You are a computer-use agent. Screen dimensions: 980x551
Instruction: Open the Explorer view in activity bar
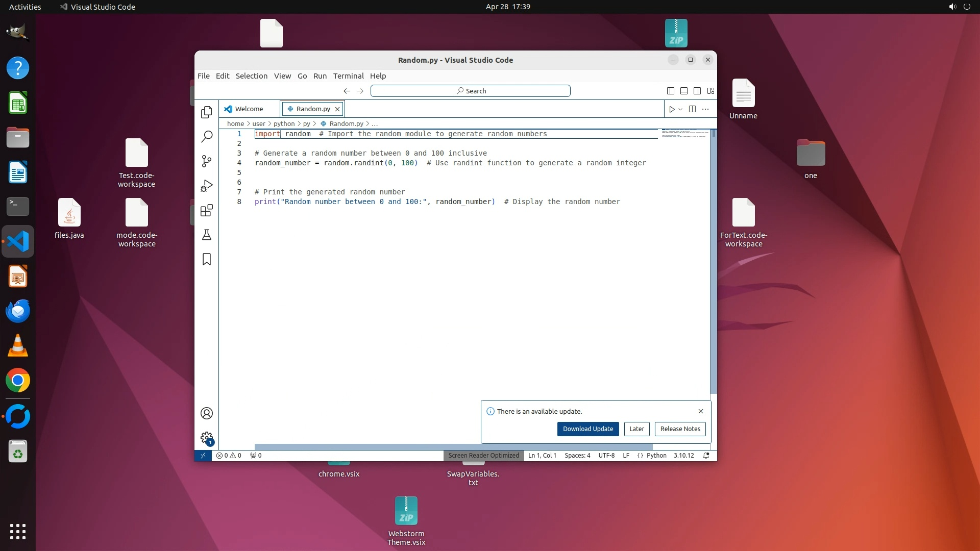206,112
